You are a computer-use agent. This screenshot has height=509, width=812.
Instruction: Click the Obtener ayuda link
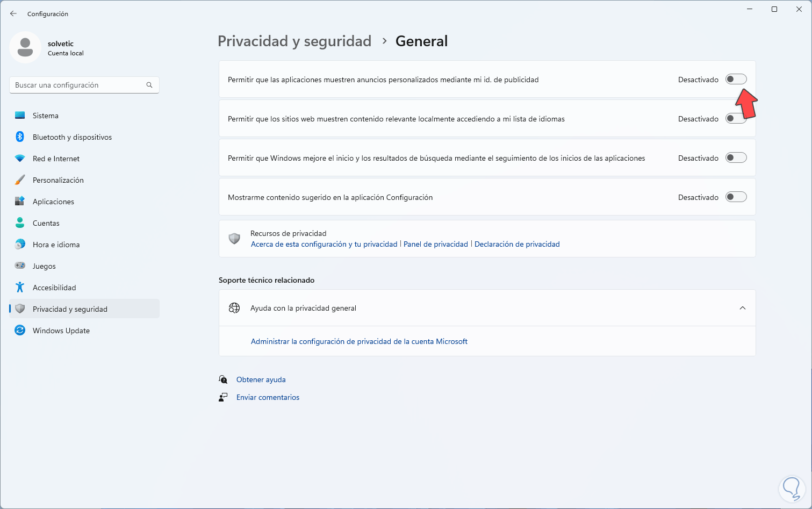261,379
